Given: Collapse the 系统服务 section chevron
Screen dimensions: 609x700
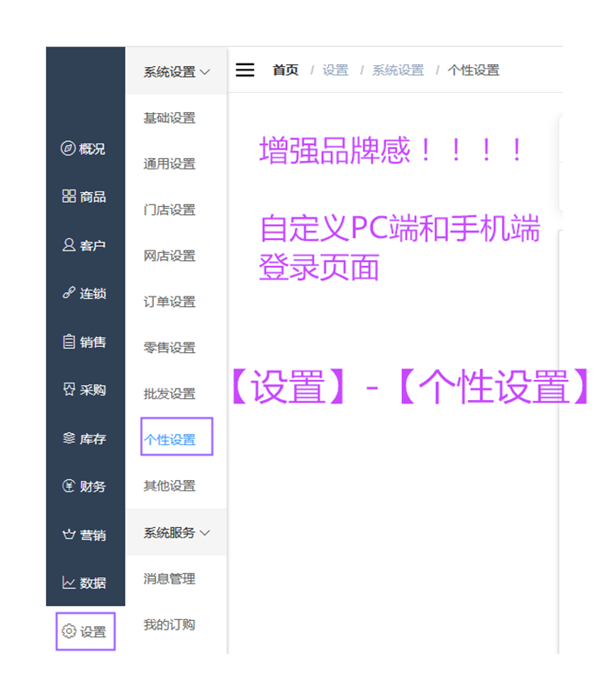Looking at the screenshot, I should point(205,533).
